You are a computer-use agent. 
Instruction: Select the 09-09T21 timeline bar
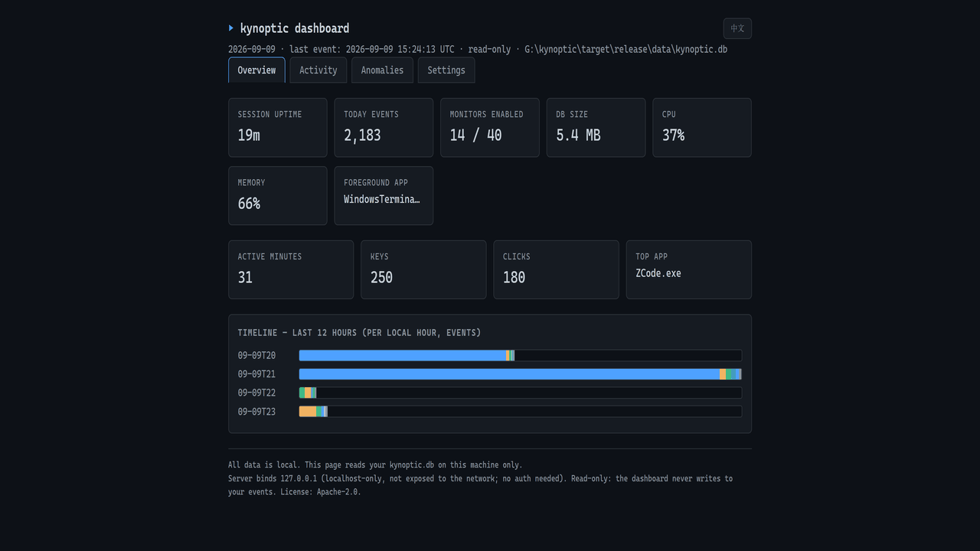coord(521,374)
